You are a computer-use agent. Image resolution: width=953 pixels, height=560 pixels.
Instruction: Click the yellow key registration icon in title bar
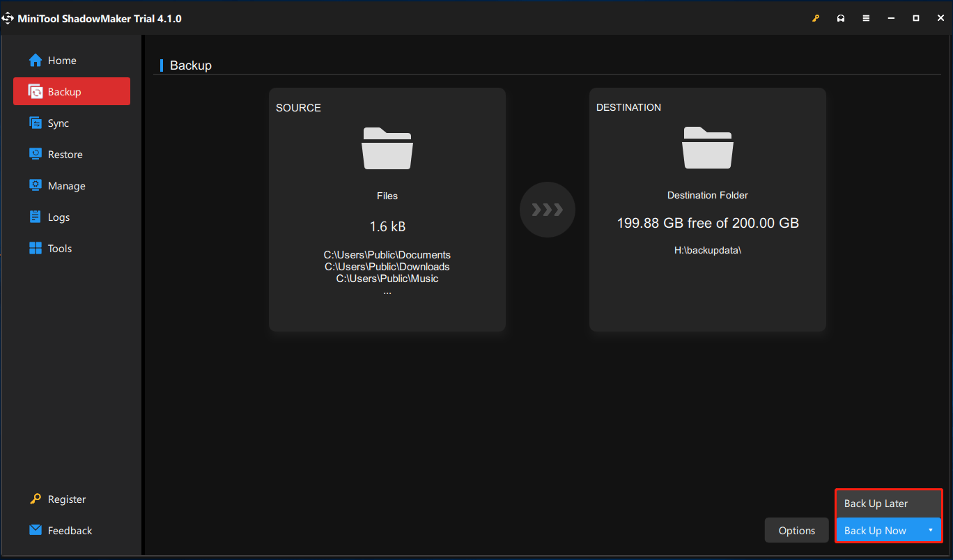[816, 17]
